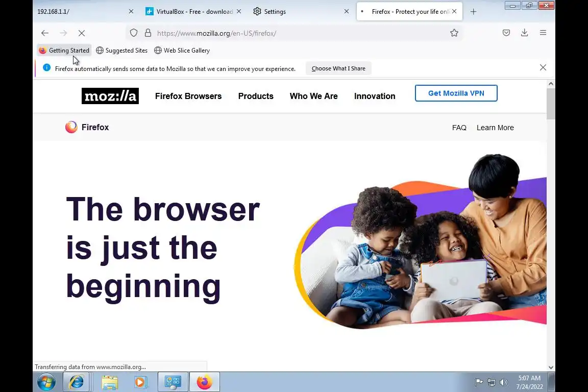Image resolution: width=588 pixels, height=392 pixels.
Task: Open the Windows Start menu
Action: click(x=46, y=382)
